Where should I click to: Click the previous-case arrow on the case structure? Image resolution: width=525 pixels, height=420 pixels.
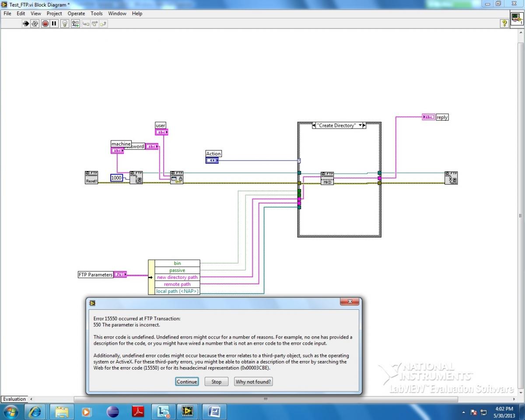point(314,125)
